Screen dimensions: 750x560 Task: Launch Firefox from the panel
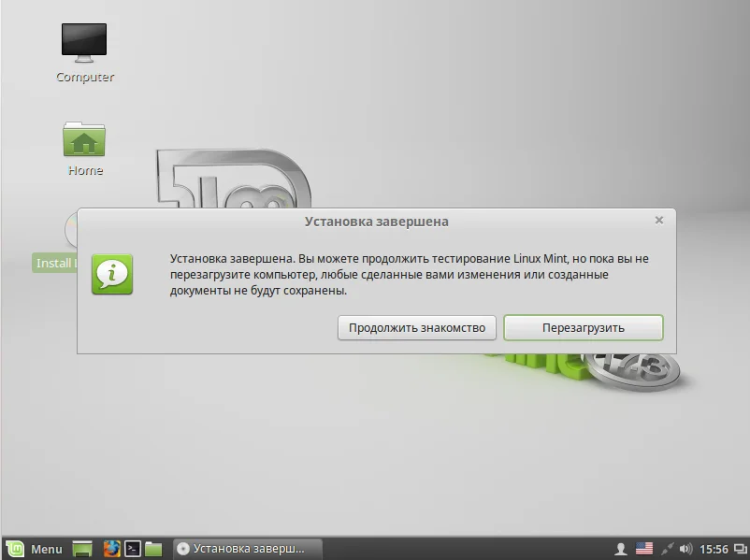tap(111, 549)
